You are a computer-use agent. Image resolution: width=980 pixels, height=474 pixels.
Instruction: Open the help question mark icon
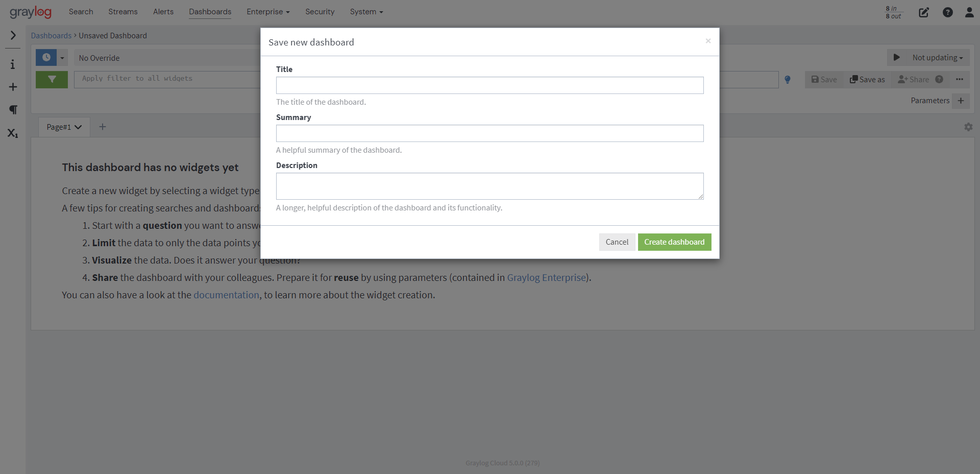[948, 12]
